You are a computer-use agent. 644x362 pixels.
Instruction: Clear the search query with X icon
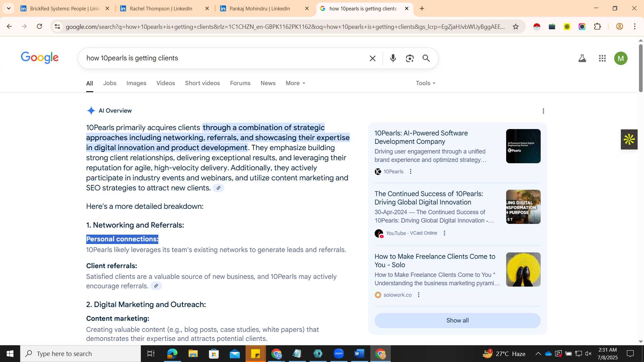pyautogui.click(x=372, y=58)
